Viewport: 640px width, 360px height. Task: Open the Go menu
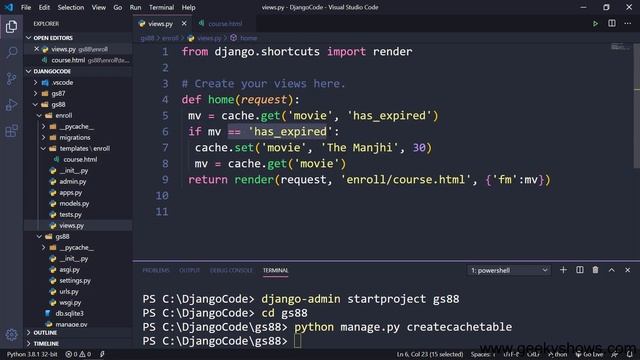(118, 7)
